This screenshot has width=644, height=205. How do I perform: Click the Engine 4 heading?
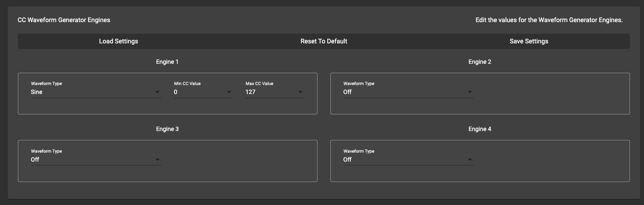coord(480,129)
